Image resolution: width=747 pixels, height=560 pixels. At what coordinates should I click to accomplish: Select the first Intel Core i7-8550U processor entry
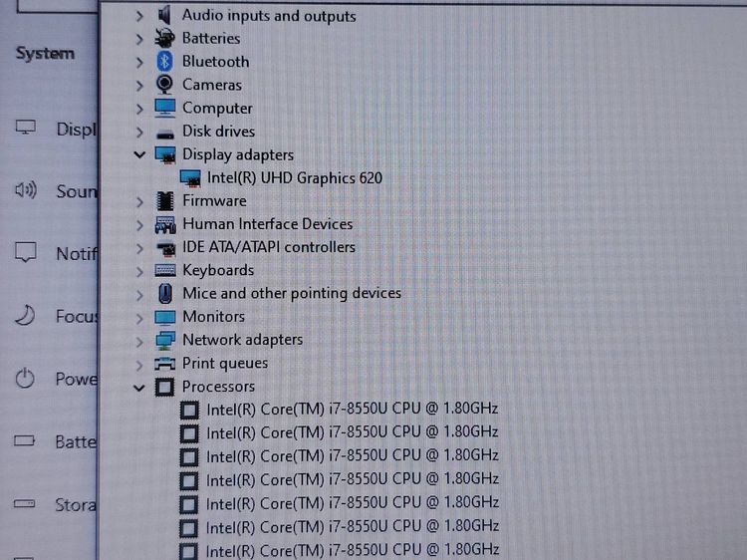point(352,409)
